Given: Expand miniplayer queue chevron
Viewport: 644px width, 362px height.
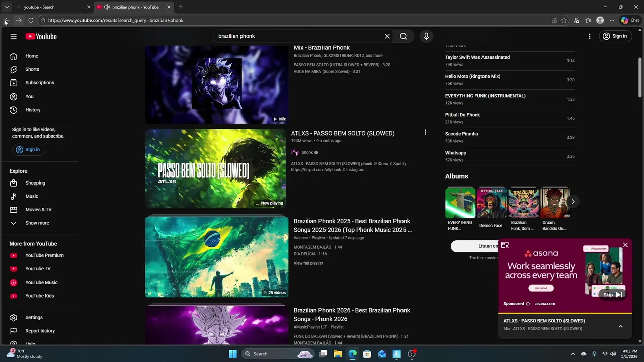Looking at the screenshot, I should [x=621, y=326].
